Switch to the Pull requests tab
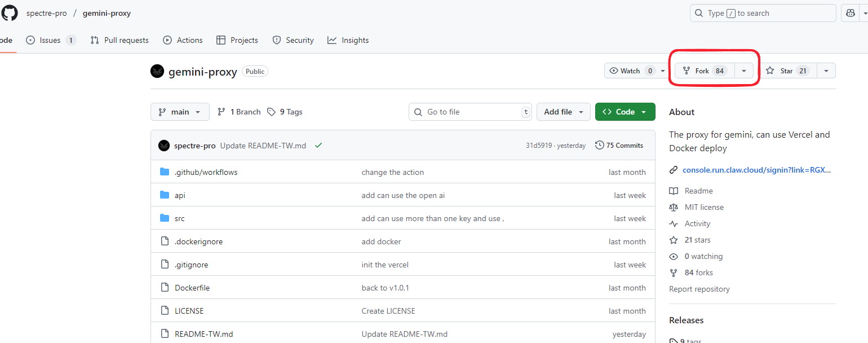Image resolution: width=868 pixels, height=343 pixels. (119, 40)
